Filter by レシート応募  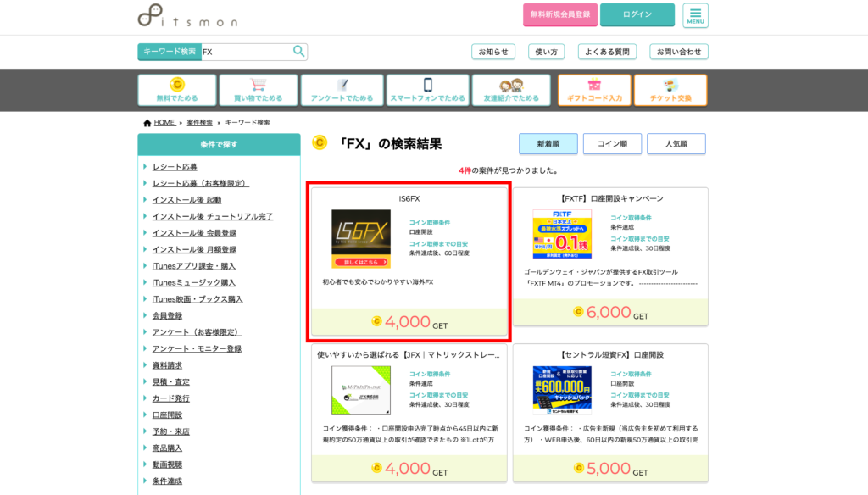point(175,167)
